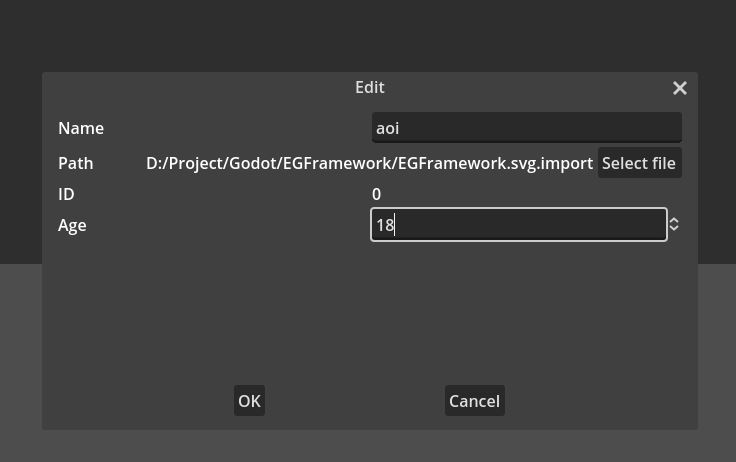Image resolution: width=736 pixels, height=462 pixels.
Task: Click the dark backdrop above the dialog
Action: (369, 35)
